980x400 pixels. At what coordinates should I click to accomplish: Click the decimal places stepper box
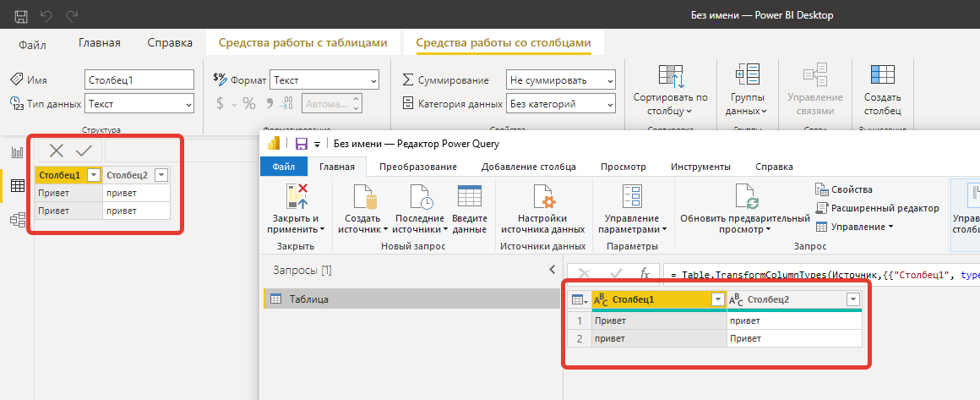(332, 104)
